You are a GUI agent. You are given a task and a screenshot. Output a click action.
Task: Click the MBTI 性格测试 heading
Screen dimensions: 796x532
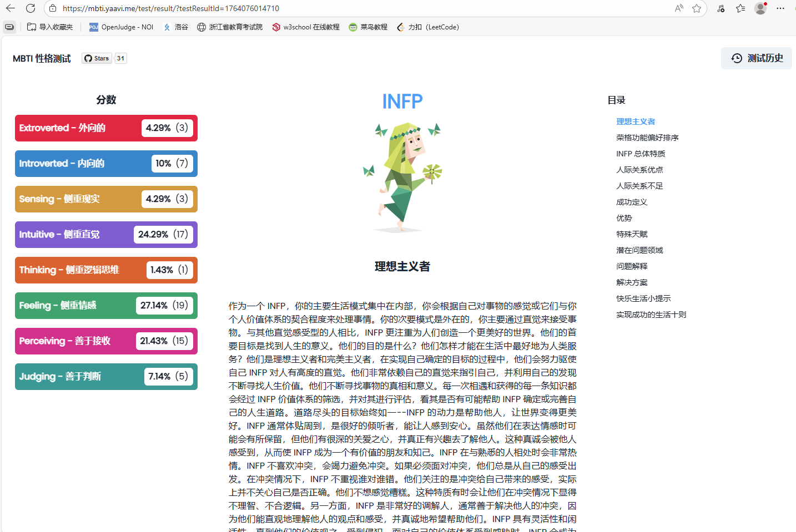click(x=41, y=58)
